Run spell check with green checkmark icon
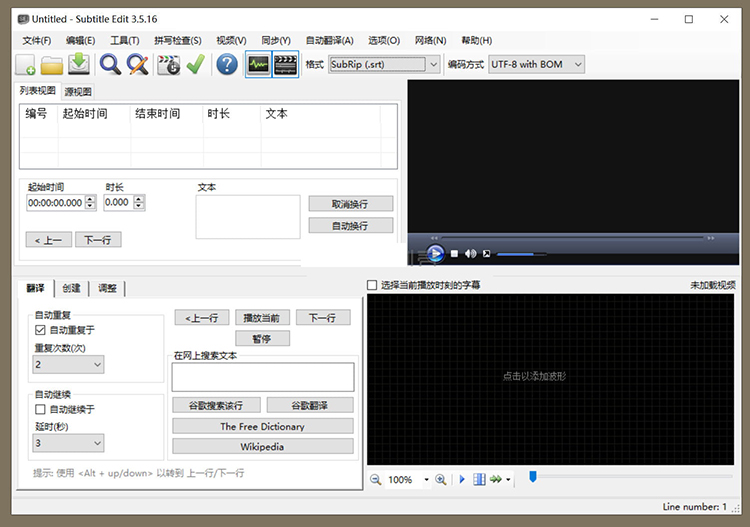750x527 pixels. coord(195,65)
